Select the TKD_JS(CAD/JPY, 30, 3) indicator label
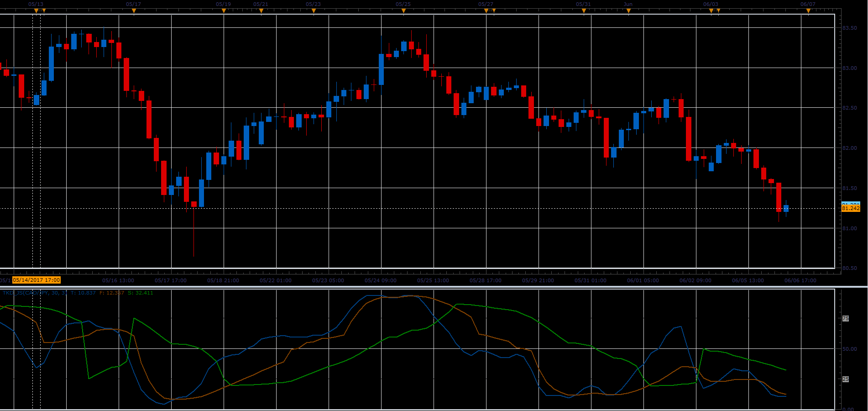The height and width of the screenshot is (411, 868). (x=35, y=293)
